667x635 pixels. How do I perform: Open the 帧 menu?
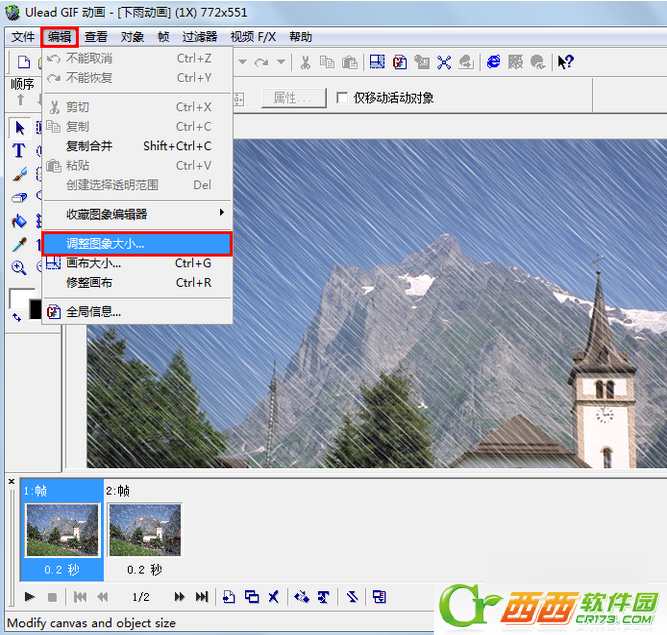163,37
